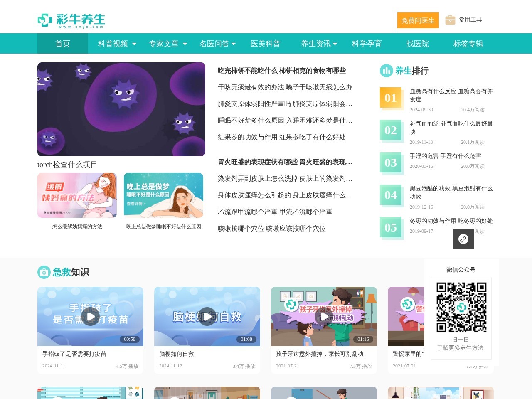Image resolution: width=532 pixels, height=399 pixels.
Task: Click the briefcase icon beside 常用工具
Action: click(x=450, y=20)
